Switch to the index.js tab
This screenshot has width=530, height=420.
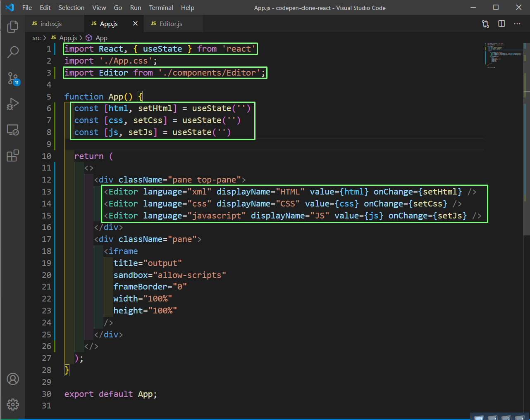click(54, 24)
